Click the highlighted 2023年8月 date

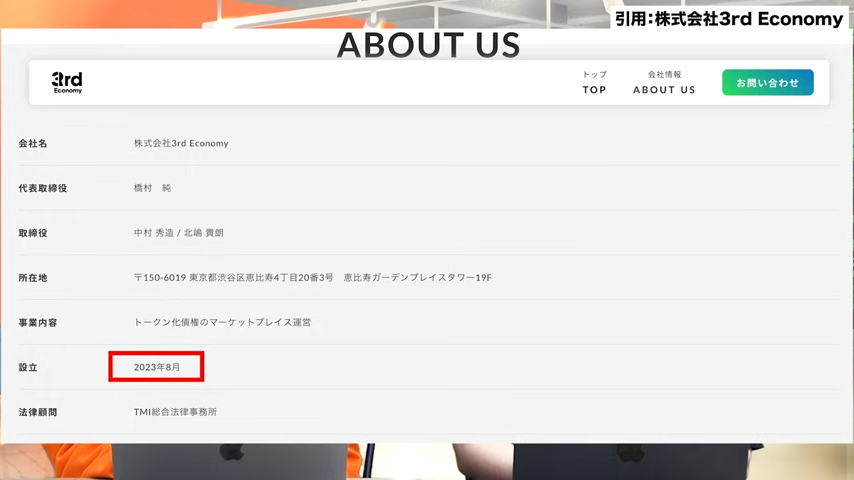(x=157, y=368)
